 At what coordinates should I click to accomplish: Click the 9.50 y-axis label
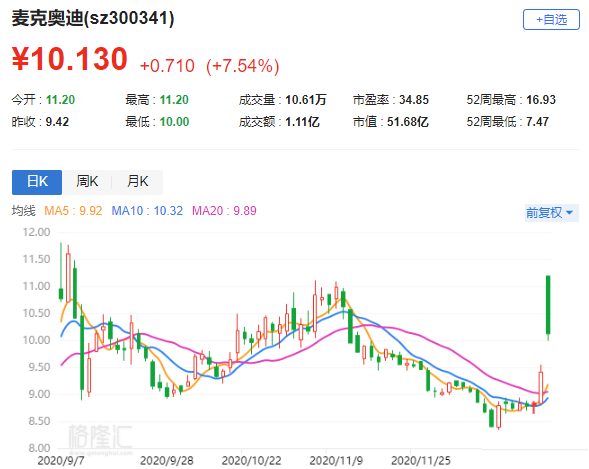point(39,367)
